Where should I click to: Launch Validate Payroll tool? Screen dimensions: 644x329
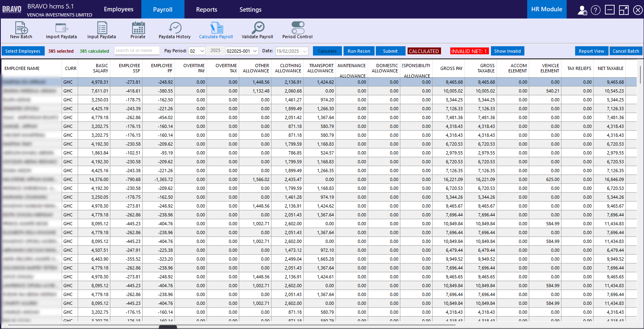coord(257,28)
